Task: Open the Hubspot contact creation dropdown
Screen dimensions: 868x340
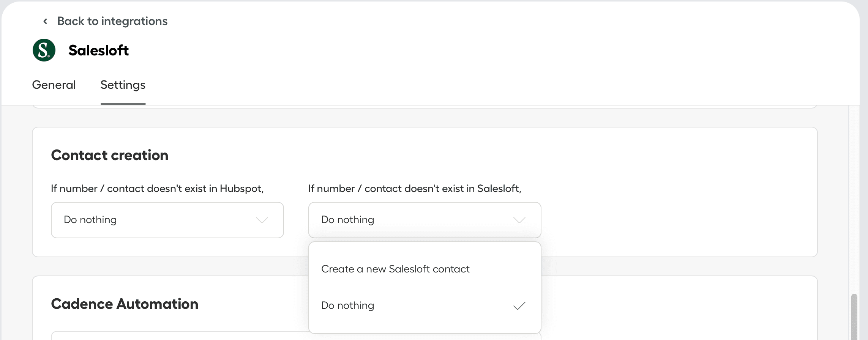Action: [167, 220]
